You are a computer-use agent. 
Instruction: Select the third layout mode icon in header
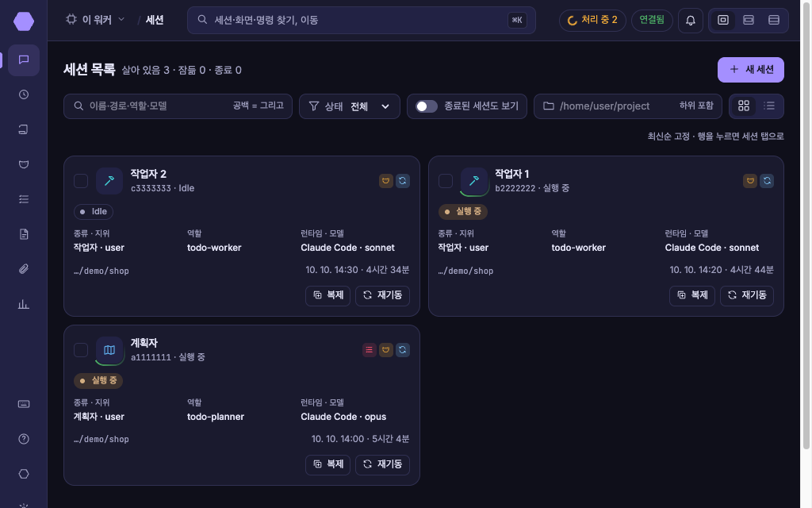click(x=774, y=20)
